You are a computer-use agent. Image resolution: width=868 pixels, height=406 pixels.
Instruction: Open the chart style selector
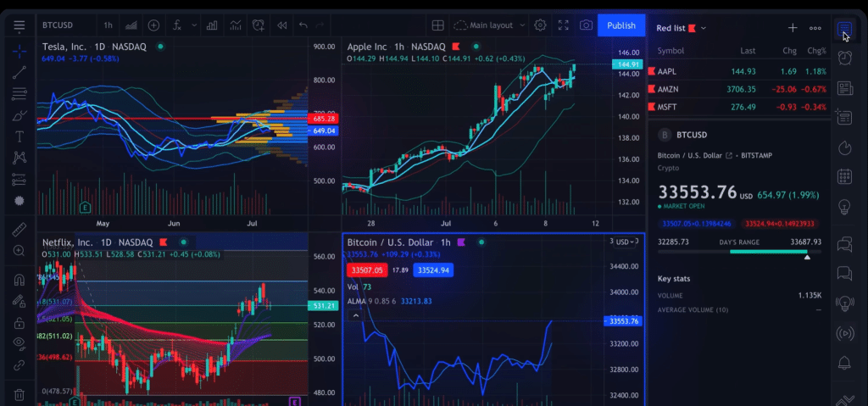tap(131, 25)
